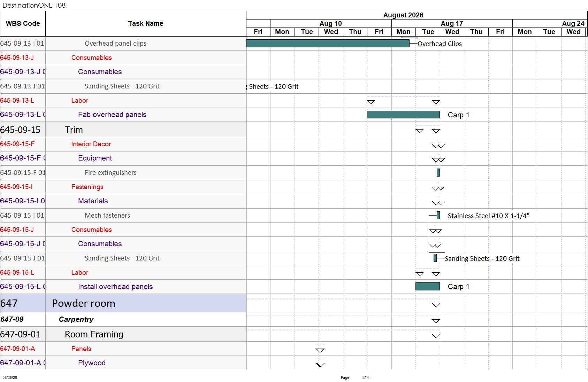Select the Carpentry task name
This screenshot has height=382, width=588.
76,319
